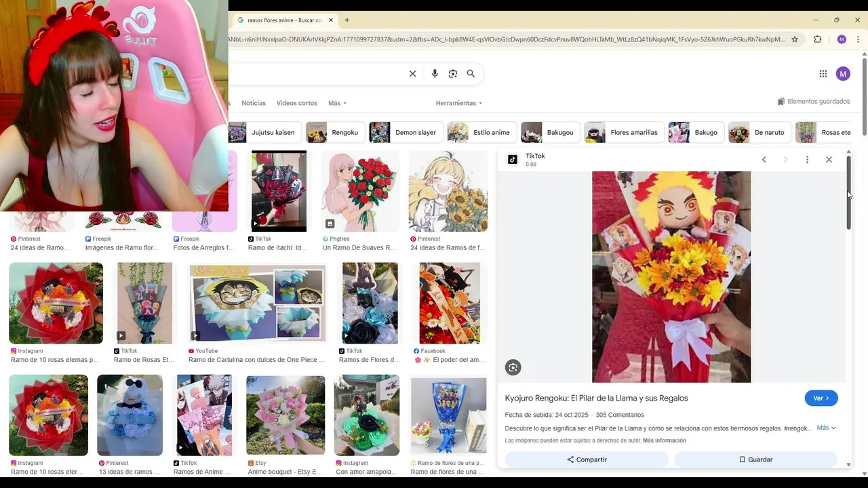Close the ramos flores anime tab
The width and height of the screenshot is (868, 488).
coord(331,20)
